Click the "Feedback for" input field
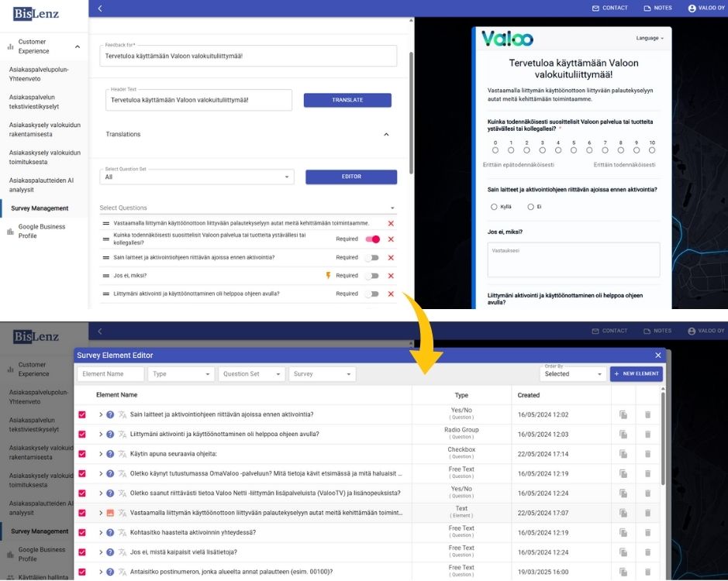728x581 pixels. pyautogui.click(x=248, y=56)
